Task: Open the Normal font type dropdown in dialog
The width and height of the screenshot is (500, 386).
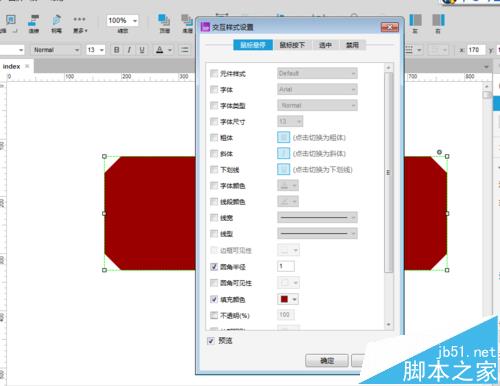Action: [317, 105]
